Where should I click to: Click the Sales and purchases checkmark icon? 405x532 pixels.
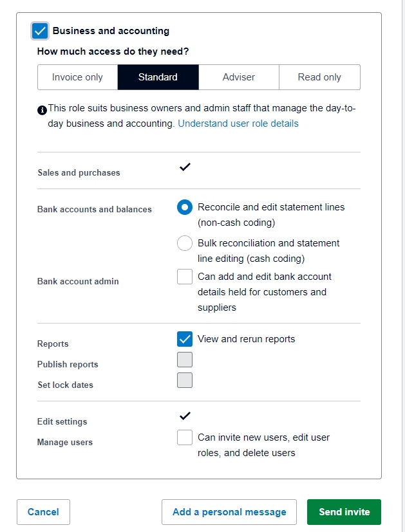[185, 167]
